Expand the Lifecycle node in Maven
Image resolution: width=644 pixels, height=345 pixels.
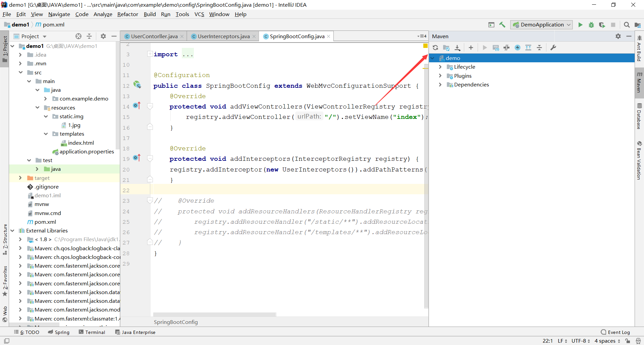(440, 67)
